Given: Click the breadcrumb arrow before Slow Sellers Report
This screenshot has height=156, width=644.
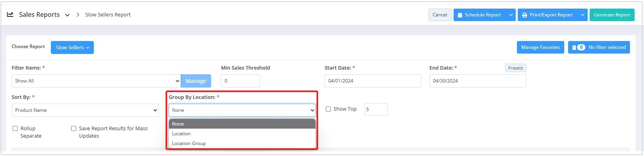Looking at the screenshot, I should click(78, 15).
